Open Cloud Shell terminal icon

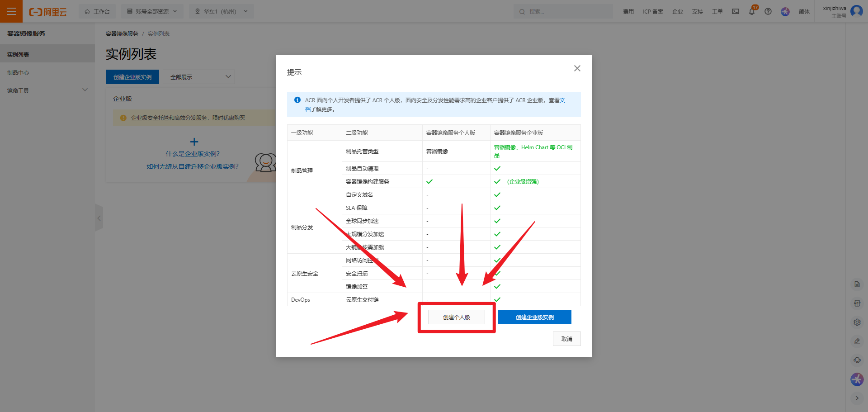coord(736,11)
